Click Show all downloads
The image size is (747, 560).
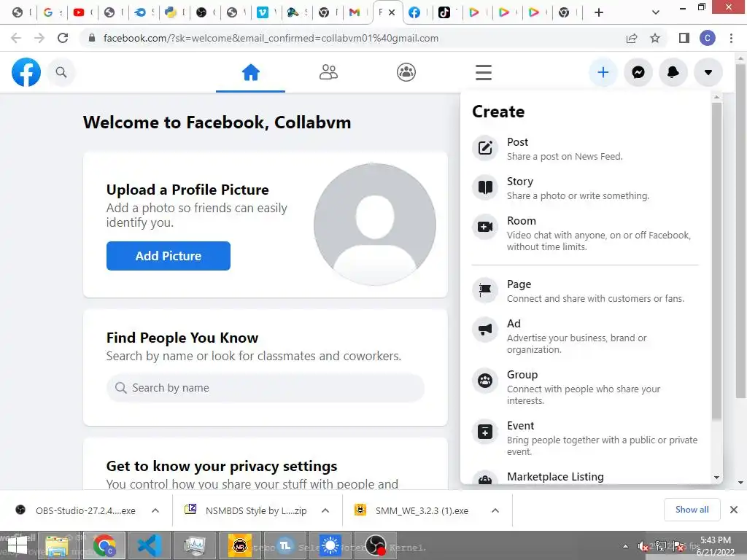692,510
